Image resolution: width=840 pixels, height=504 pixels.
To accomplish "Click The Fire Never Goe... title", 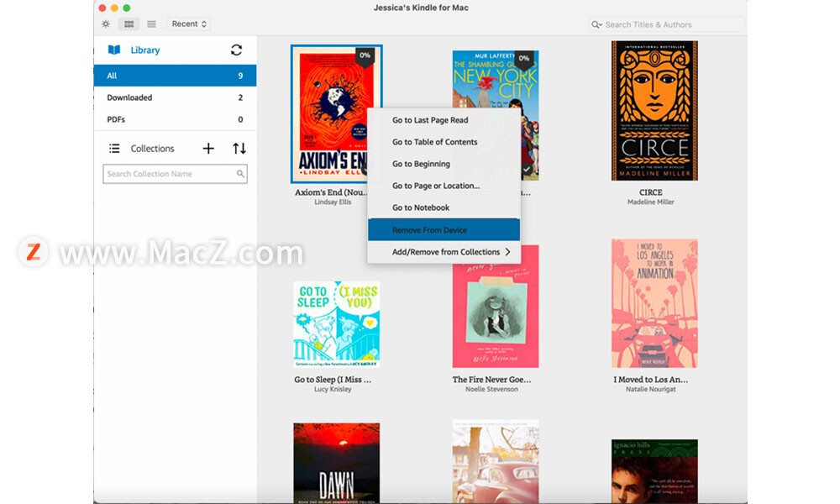I will [491, 380].
